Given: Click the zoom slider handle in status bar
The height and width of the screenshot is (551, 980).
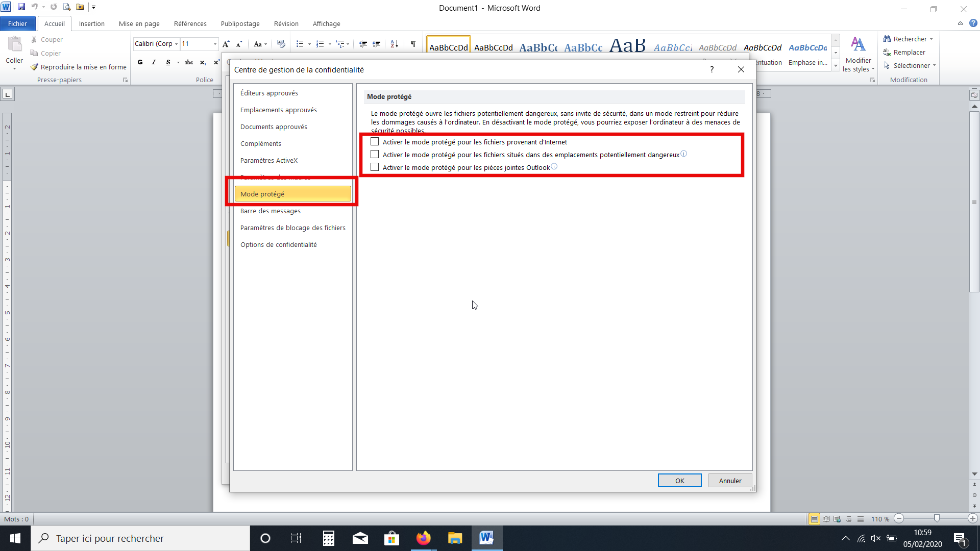Looking at the screenshot, I should click(x=937, y=518).
